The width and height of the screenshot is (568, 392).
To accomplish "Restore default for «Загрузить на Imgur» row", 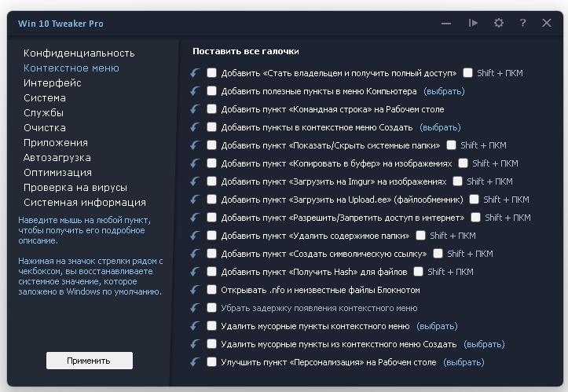I will [195, 181].
